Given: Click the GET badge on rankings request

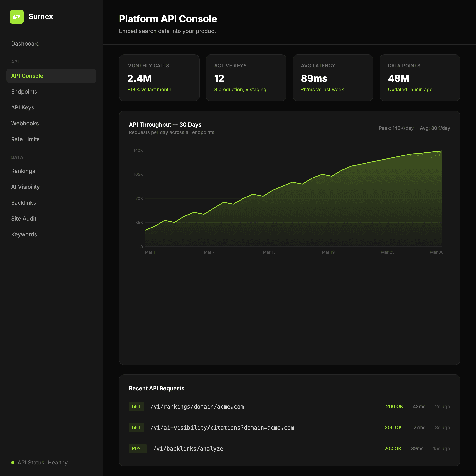Looking at the screenshot, I should pyautogui.click(x=136, y=407).
